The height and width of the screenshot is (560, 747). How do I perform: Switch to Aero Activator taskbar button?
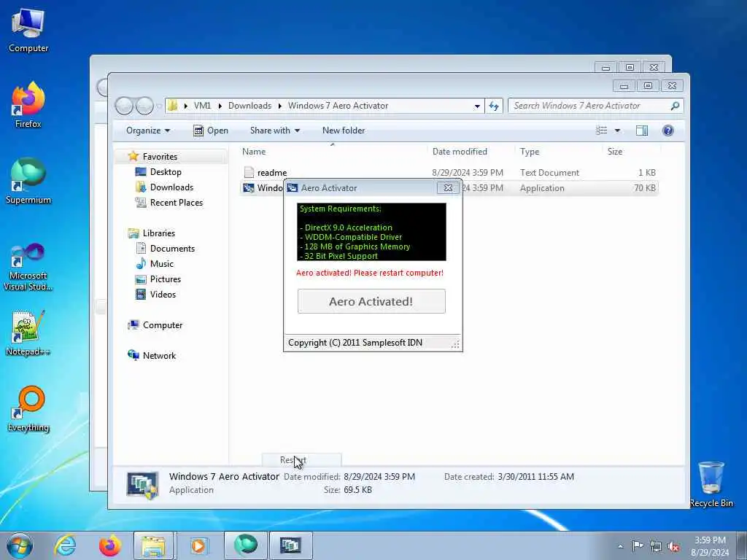(x=290, y=545)
